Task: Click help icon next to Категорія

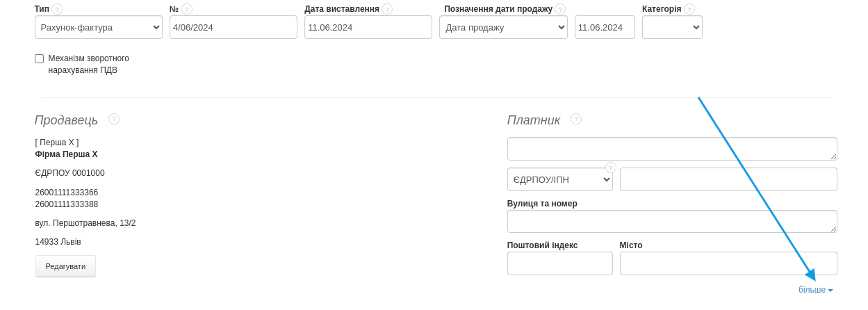Action: point(689,9)
